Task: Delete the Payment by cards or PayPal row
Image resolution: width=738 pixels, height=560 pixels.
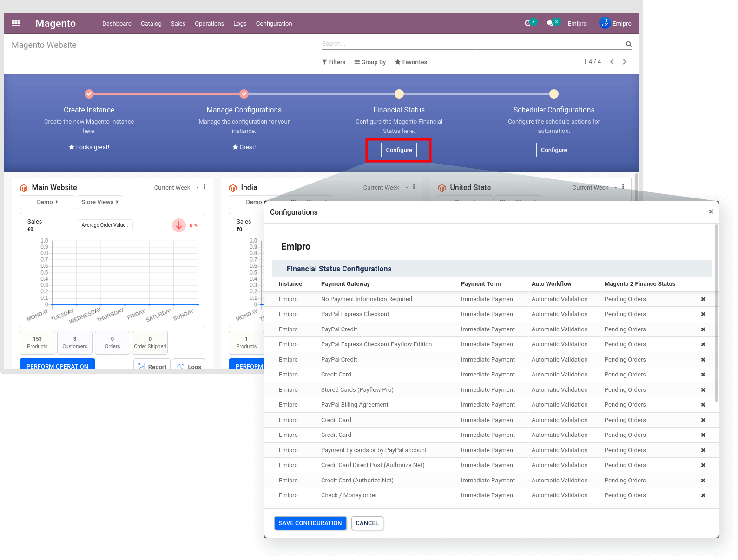Action: [x=703, y=450]
